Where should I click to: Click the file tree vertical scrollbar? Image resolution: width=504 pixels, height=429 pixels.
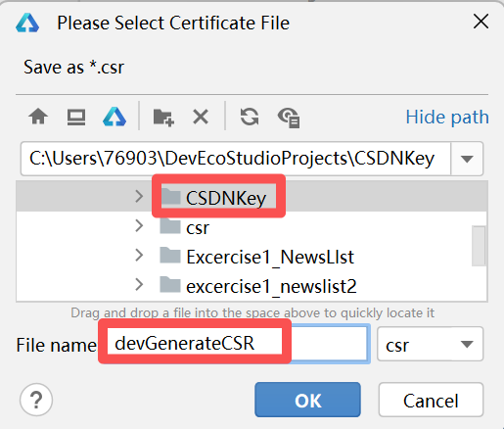[479, 246]
